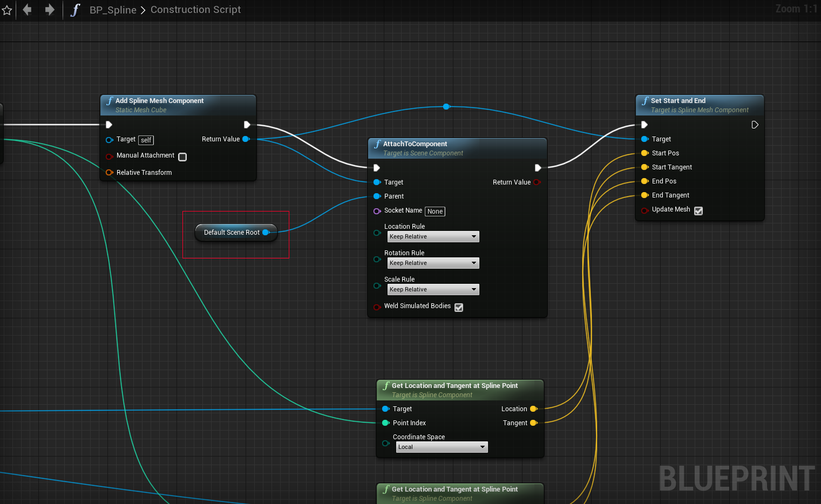Screen dimensions: 821x504
Task: Select the Set Start and End node title
Action: (678, 100)
